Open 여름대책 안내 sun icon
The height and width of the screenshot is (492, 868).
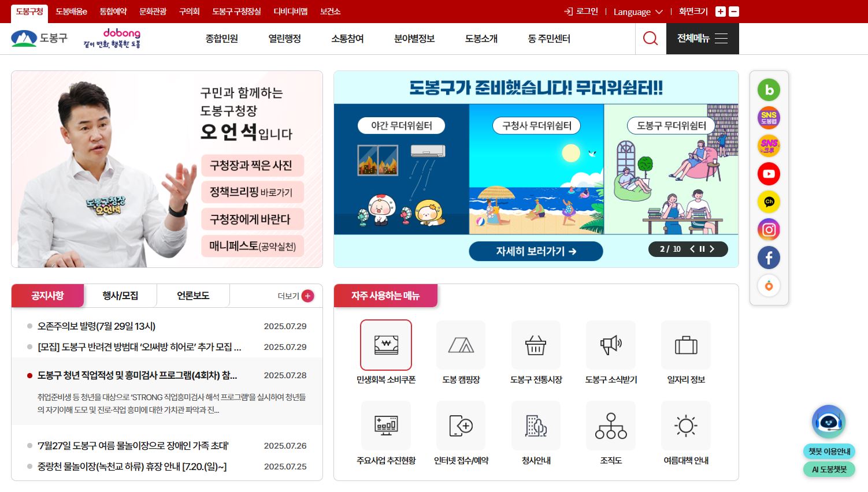[686, 426]
